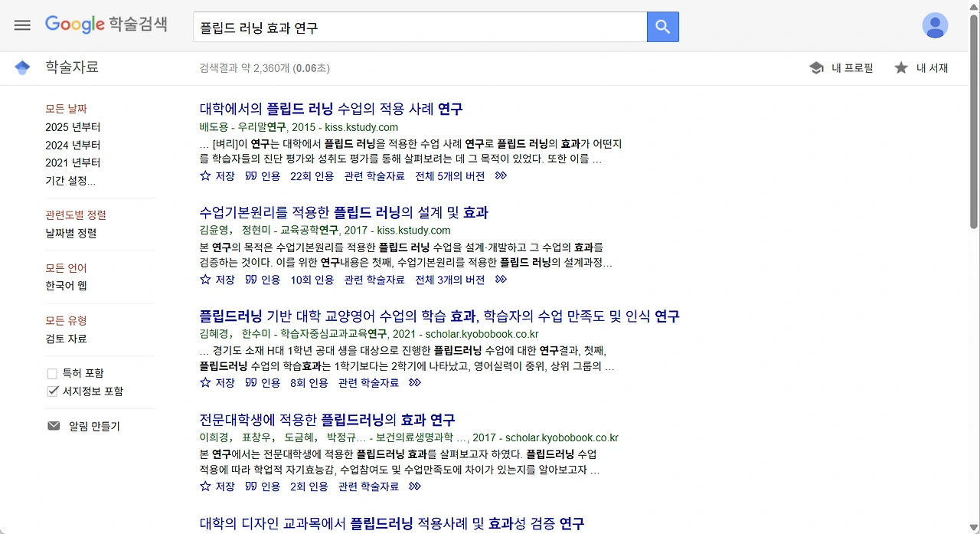Enable the 특허 포함 checkbox
The height and width of the screenshot is (534, 980).
point(52,374)
